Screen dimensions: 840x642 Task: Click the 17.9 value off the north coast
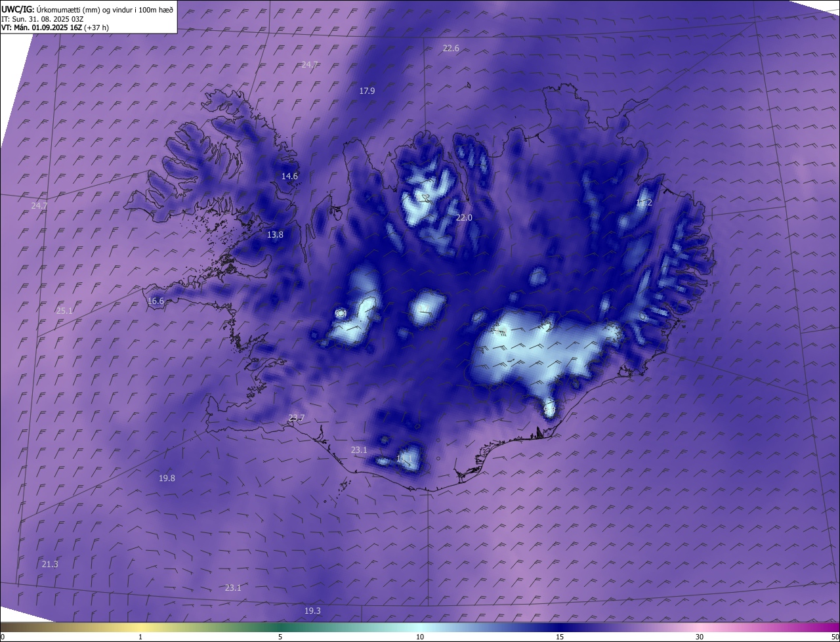pyautogui.click(x=367, y=91)
